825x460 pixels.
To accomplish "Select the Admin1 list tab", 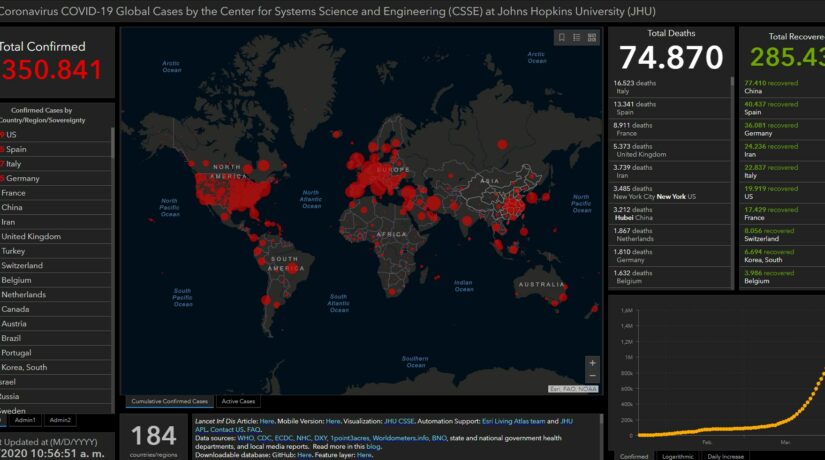I will (x=25, y=420).
